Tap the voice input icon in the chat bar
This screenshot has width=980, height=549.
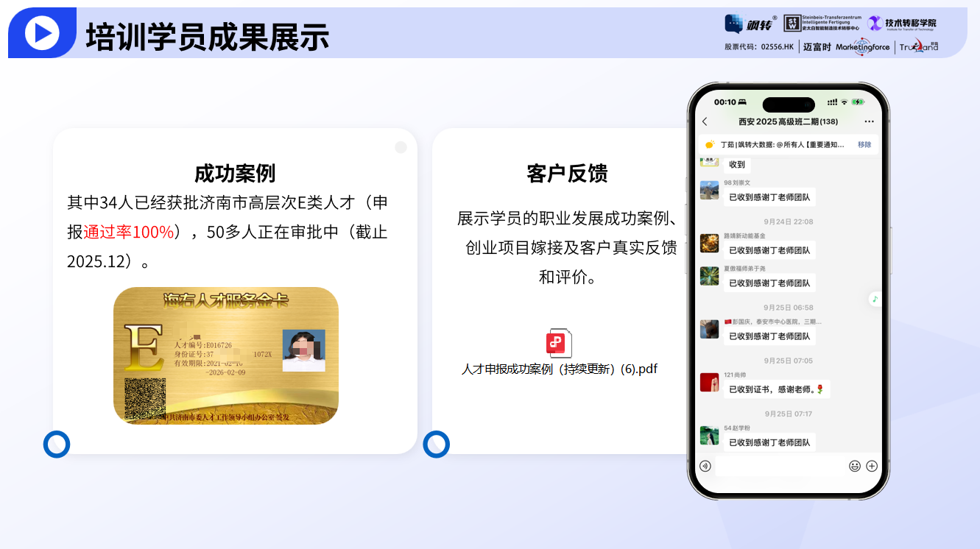click(x=705, y=466)
